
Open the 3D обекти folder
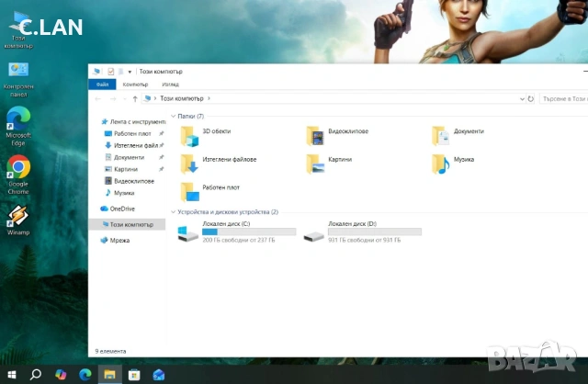click(x=206, y=135)
